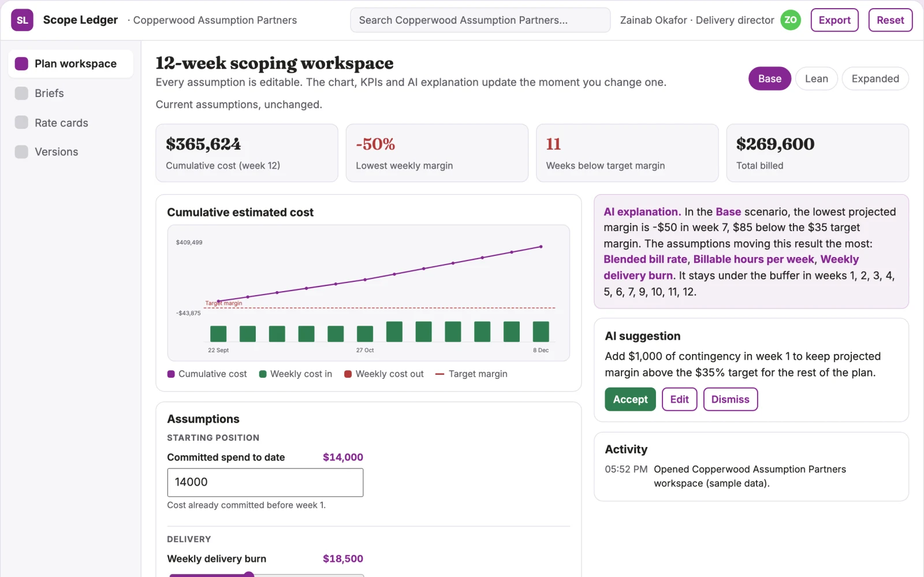Click the Weekly cost in legend swatch
924x577 pixels.
point(263,374)
